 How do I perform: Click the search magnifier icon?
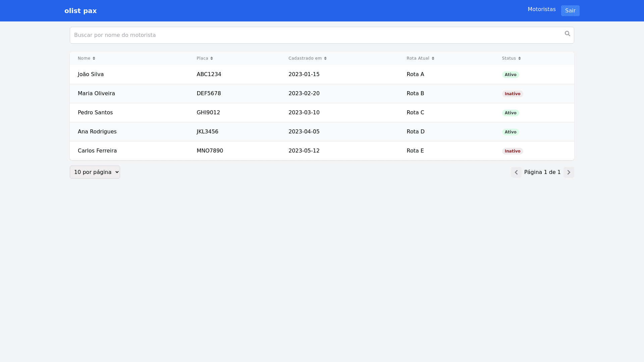point(567,34)
